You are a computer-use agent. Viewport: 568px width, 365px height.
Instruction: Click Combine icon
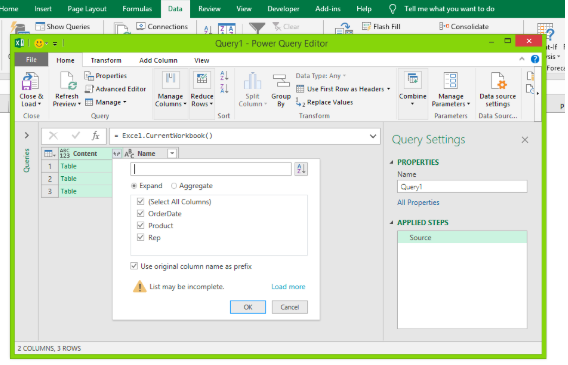tap(413, 80)
